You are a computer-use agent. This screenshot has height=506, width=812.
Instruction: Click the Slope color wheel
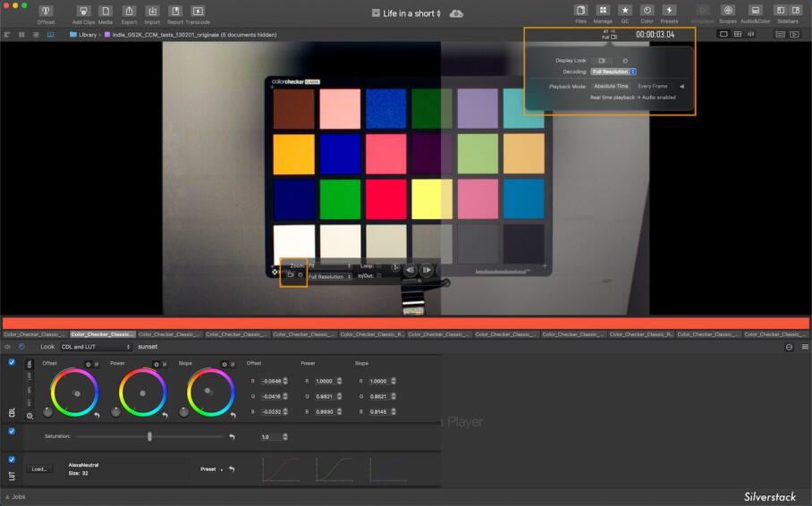coord(210,392)
